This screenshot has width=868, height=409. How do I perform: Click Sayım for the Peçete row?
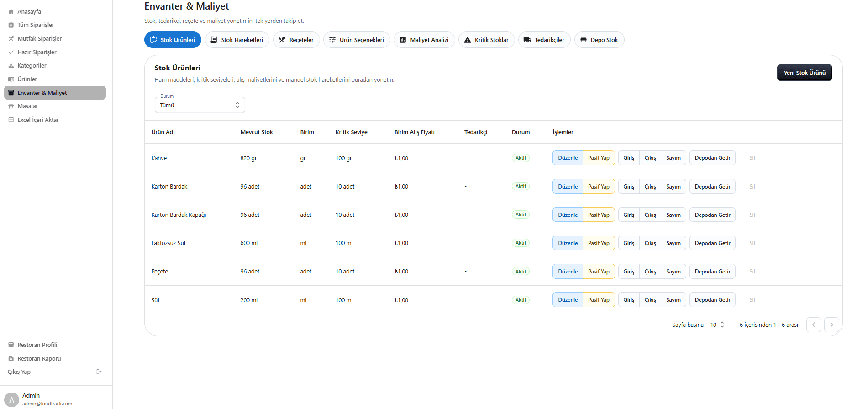click(x=673, y=272)
